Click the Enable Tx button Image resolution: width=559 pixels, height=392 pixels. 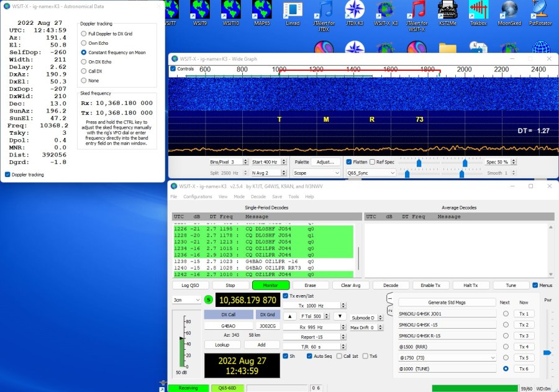pos(430,285)
